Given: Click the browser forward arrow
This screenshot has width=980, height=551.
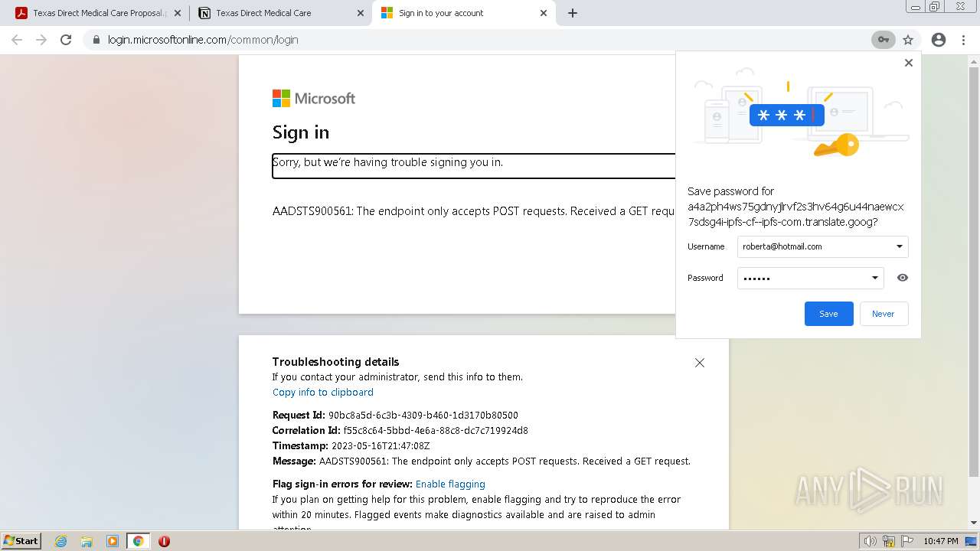Looking at the screenshot, I should click(x=41, y=40).
